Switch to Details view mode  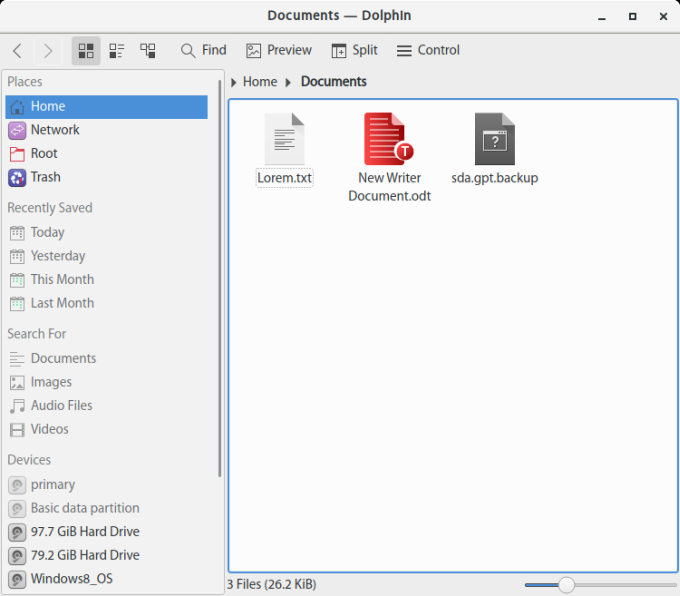pyautogui.click(x=148, y=51)
